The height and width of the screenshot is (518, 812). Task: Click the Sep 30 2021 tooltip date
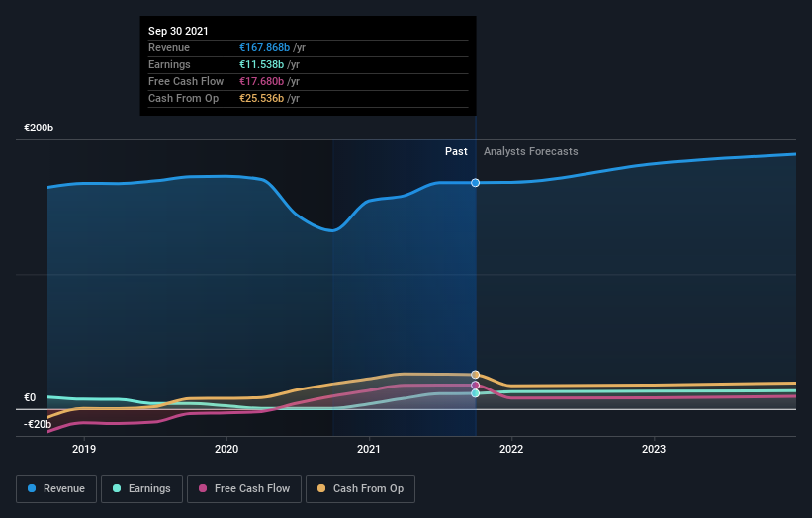point(178,31)
